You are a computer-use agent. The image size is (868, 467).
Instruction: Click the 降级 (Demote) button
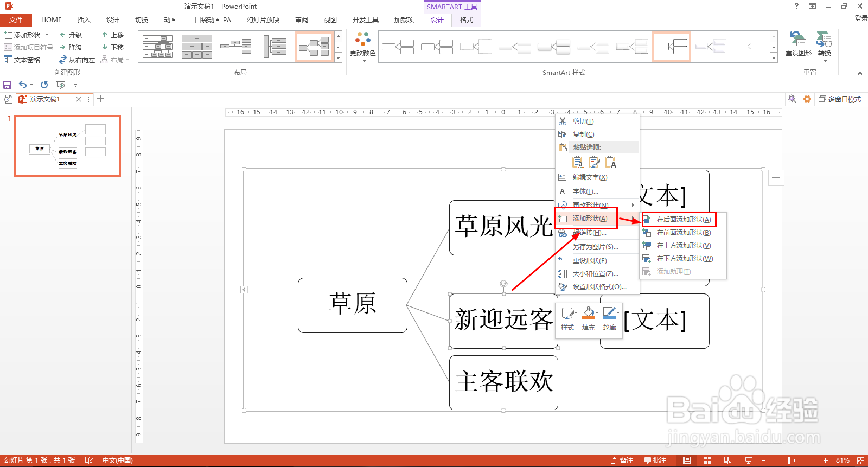tap(71, 47)
